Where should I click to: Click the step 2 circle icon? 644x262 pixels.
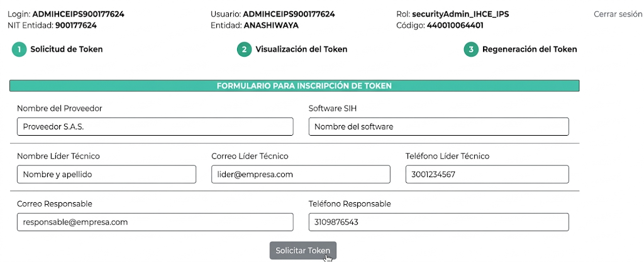(x=244, y=50)
